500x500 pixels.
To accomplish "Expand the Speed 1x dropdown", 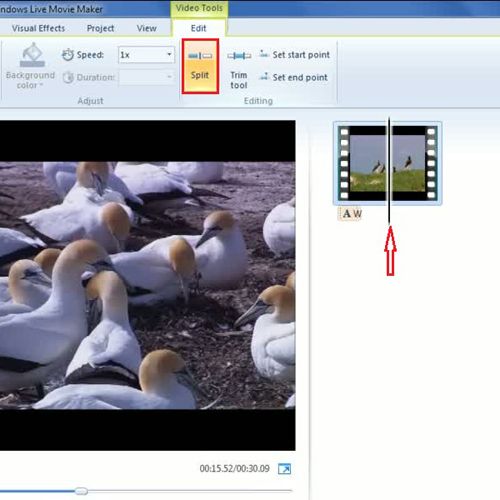I will pos(146,55).
